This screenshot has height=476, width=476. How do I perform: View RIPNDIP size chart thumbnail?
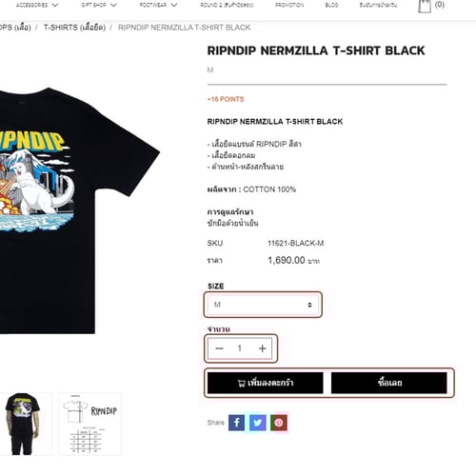90,424
